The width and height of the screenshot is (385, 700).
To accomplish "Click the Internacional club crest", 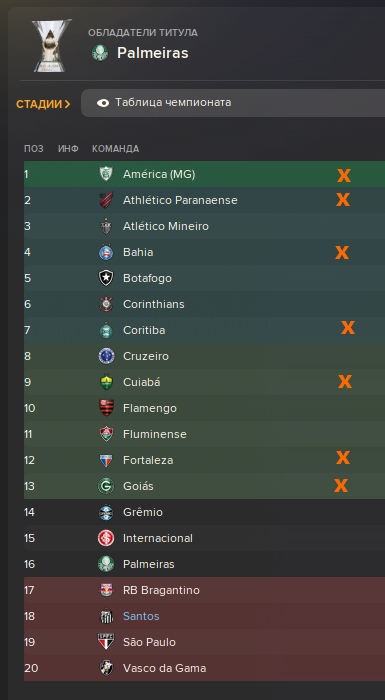I will tap(106, 538).
